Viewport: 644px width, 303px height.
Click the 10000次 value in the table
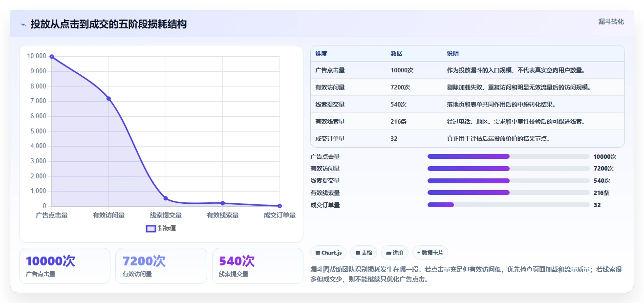[402, 70]
